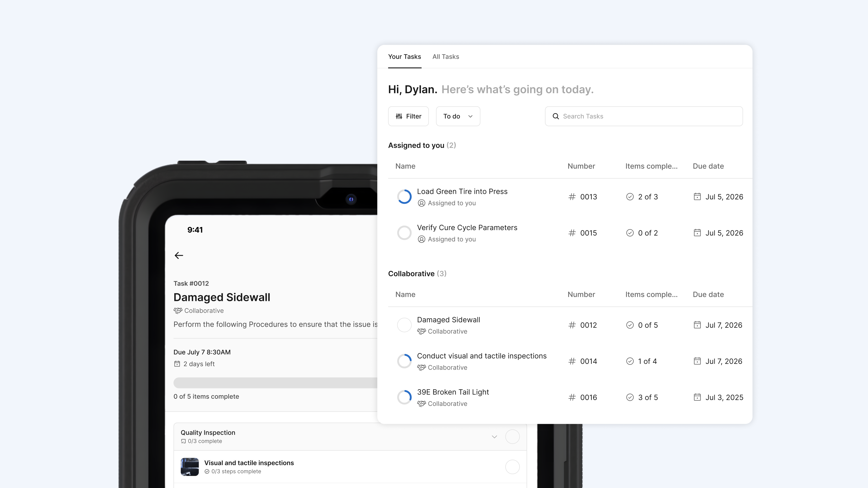Click the task progress bar on the tablet
The image size is (868, 488).
click(275, 382)
